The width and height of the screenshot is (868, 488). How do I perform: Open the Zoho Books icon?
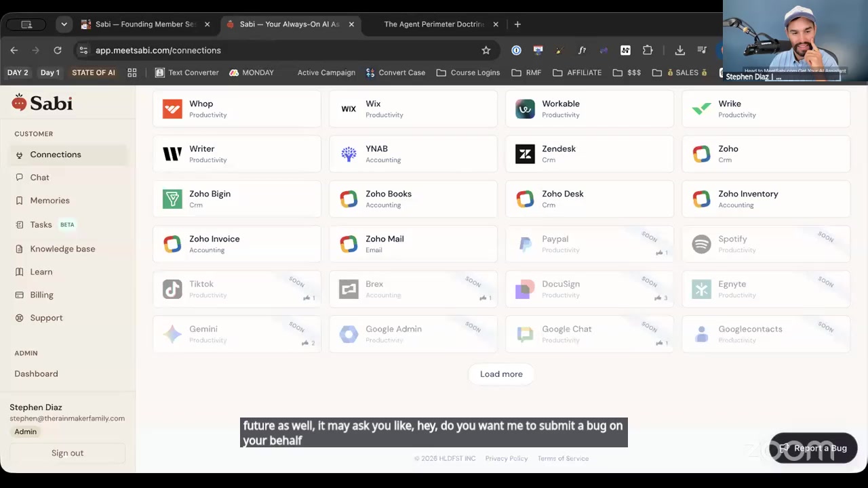349,199
